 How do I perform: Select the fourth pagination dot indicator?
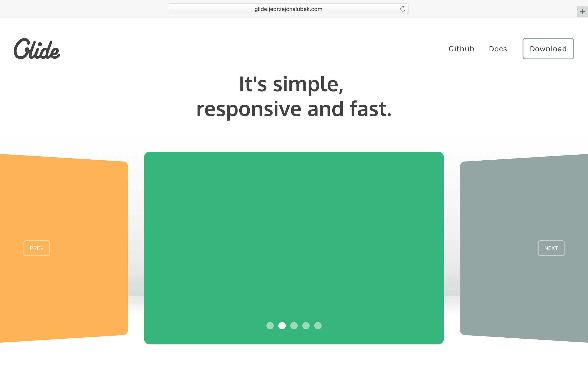coord(306,325)
